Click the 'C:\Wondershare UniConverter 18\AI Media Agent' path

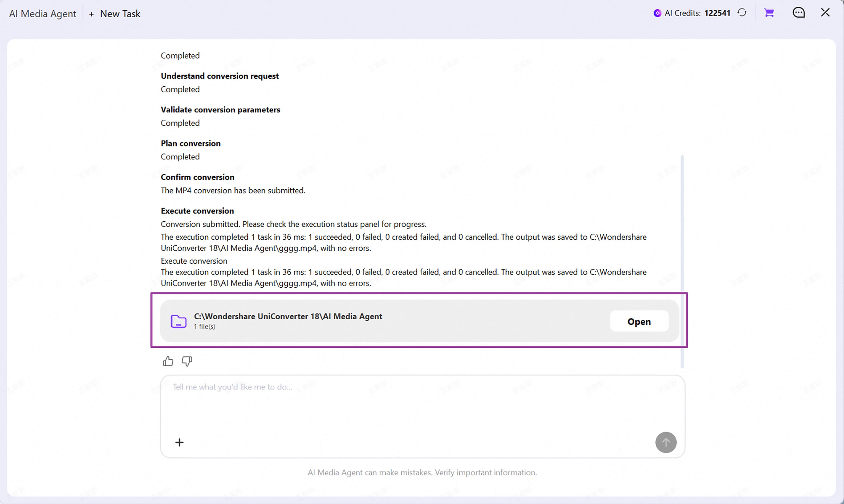tap(288, 316)
